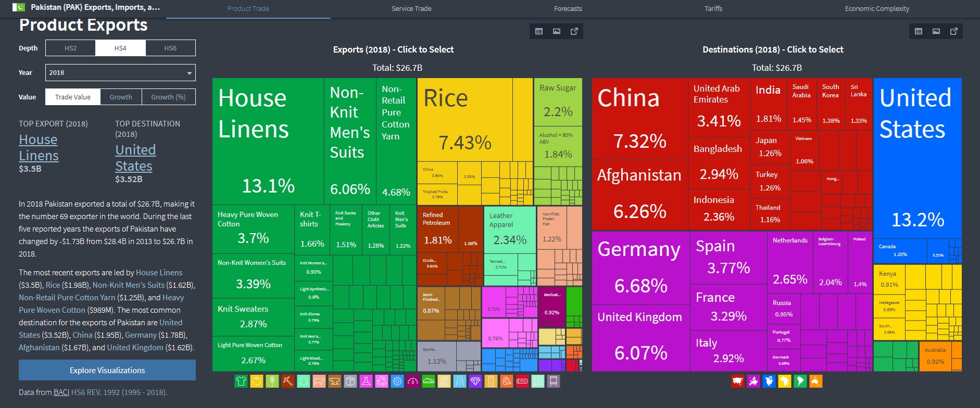Filter destinations by the Europe continent icon

pos(753,381)
